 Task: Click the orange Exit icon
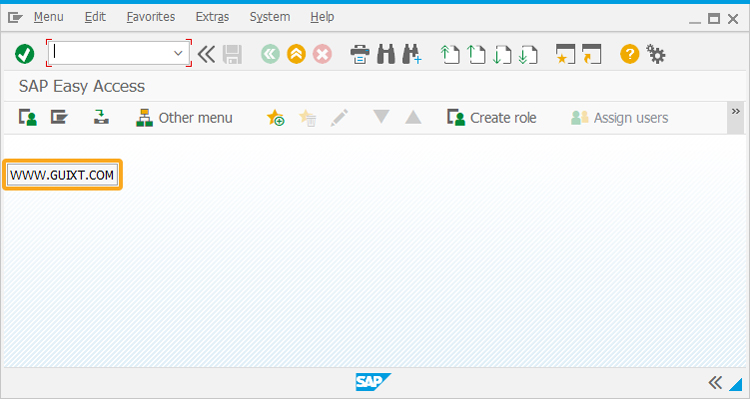tap(297, 54)
